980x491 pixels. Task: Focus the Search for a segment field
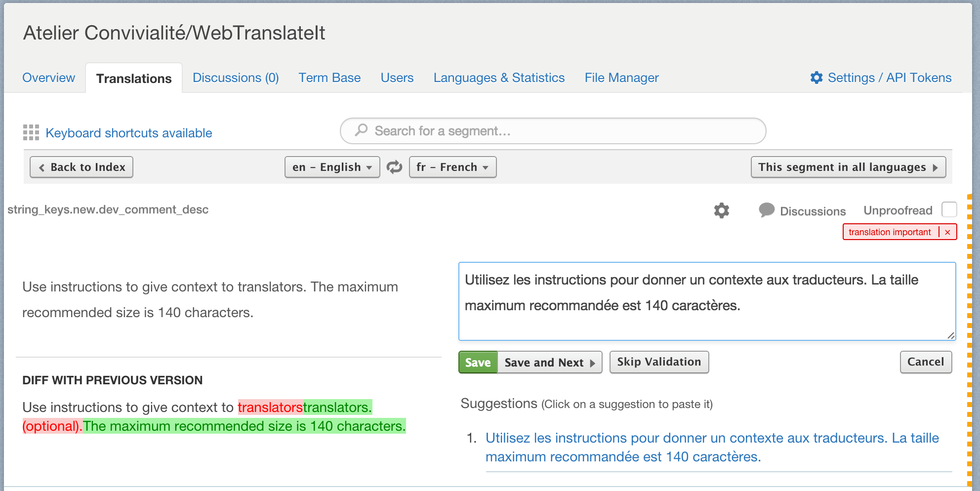click(x=553, y=131)
